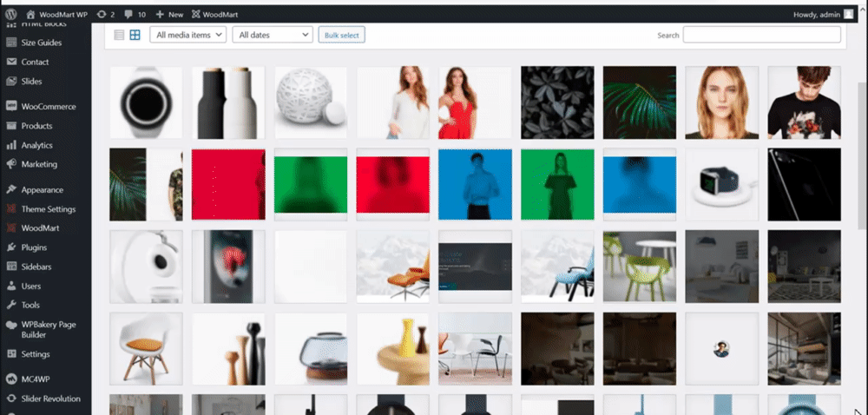Image resolution: width=868 pixels, height=415 pixels.
Task: Select the small round avatar thumbnail
Action: tap(722, 349)
